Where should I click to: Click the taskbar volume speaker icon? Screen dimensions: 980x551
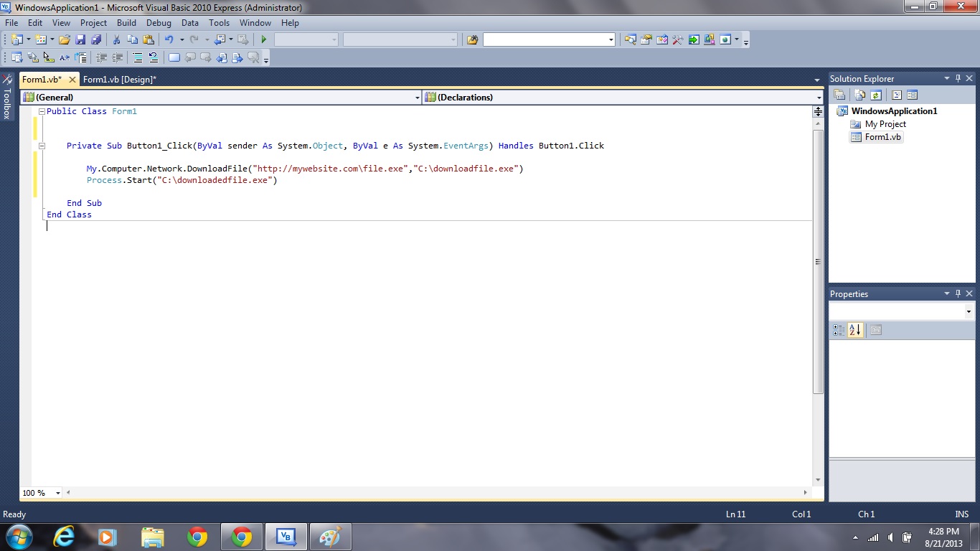click(x=890, y=537)
